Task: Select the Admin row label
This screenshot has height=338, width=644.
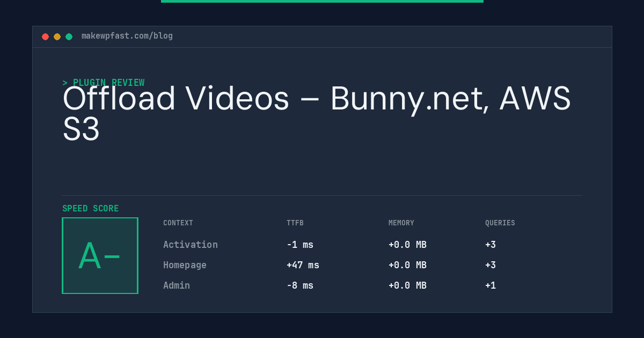Action: click(x=177, y=285)
